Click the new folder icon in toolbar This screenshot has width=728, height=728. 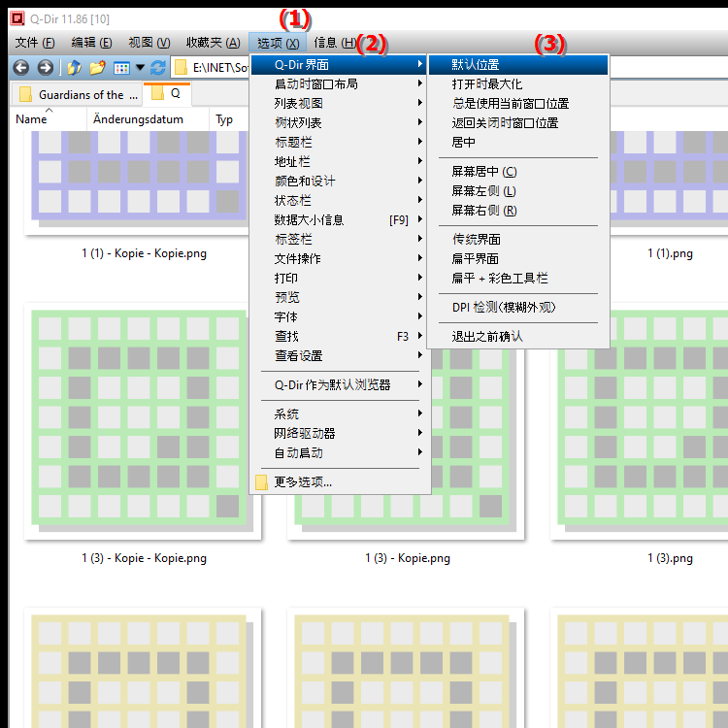pos(97,68)
